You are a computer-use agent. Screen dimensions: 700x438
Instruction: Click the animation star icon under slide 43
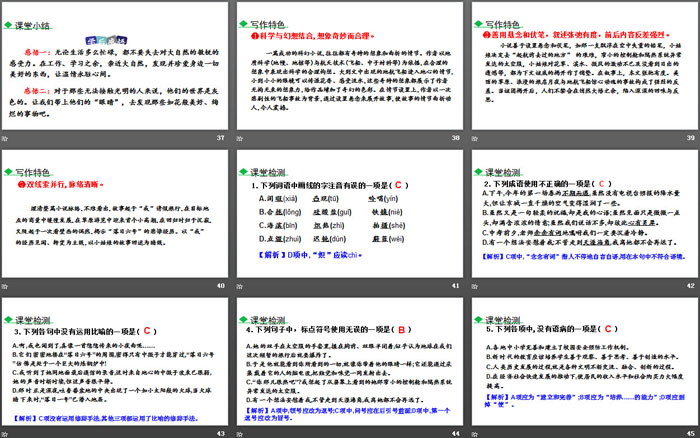[x=5, y=434]
